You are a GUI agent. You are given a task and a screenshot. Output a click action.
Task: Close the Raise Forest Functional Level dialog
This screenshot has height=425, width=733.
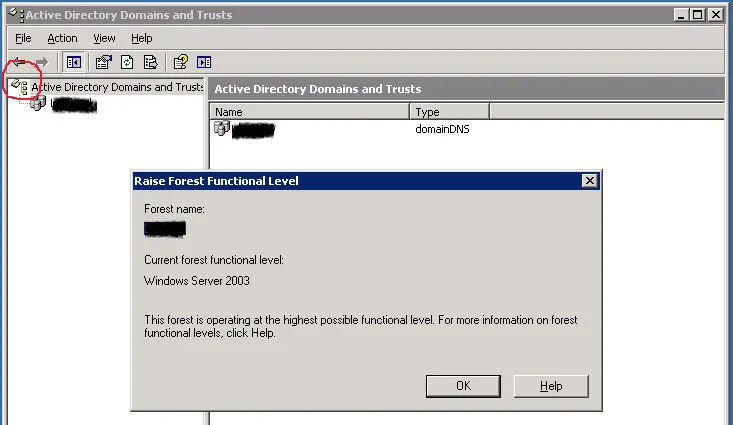click(590, 180)
